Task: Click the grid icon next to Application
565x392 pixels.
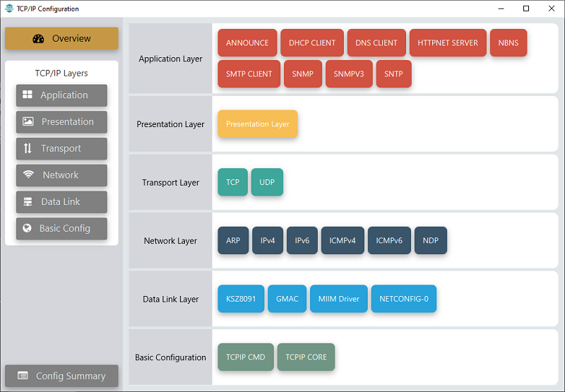Action: point(28,95)
